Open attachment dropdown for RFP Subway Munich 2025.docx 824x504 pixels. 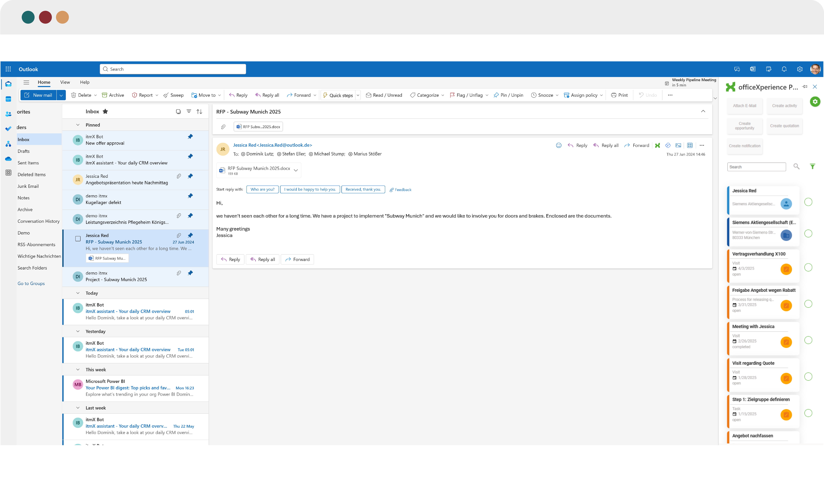[296, 170]
